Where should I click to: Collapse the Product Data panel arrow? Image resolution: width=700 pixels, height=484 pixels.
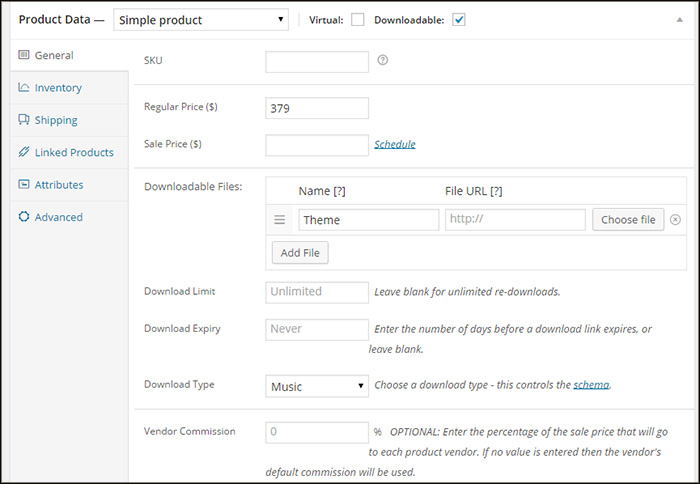point(679,20)
